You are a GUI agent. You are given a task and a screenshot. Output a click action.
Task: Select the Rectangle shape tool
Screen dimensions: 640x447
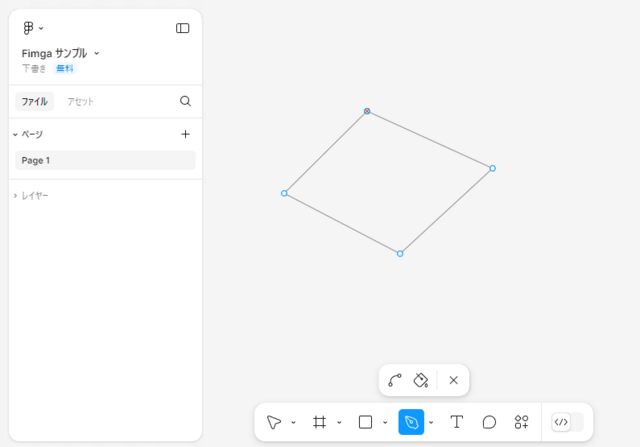(365, 422)
